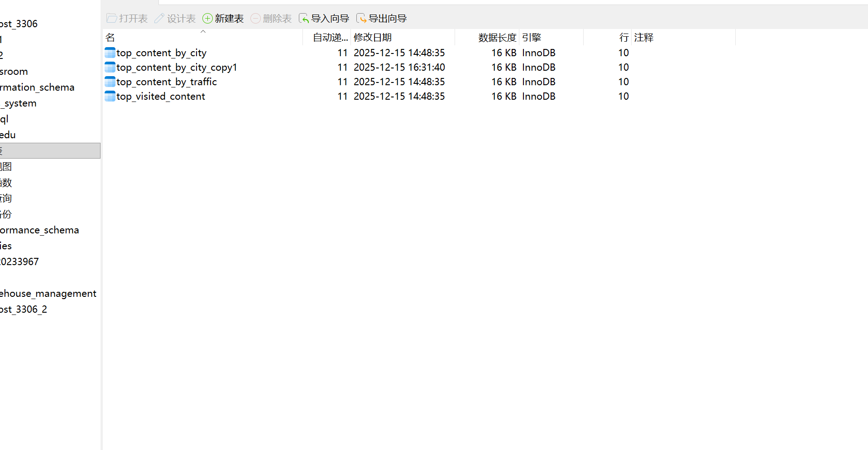The image size is (868, 450).
Task: Sort by the 修改日期 column header
Action: pos(403,38)
